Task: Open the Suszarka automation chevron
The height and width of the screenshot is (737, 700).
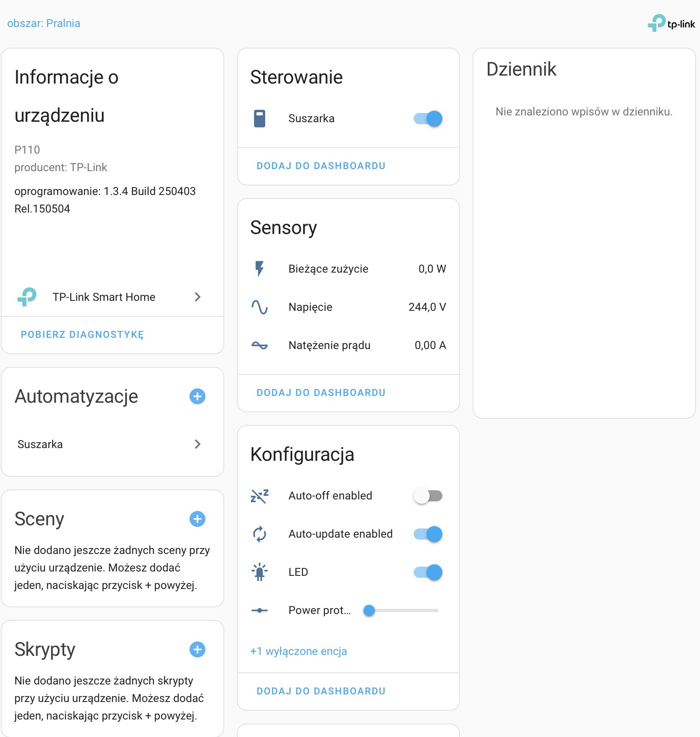Action: (x=197, y=444)
